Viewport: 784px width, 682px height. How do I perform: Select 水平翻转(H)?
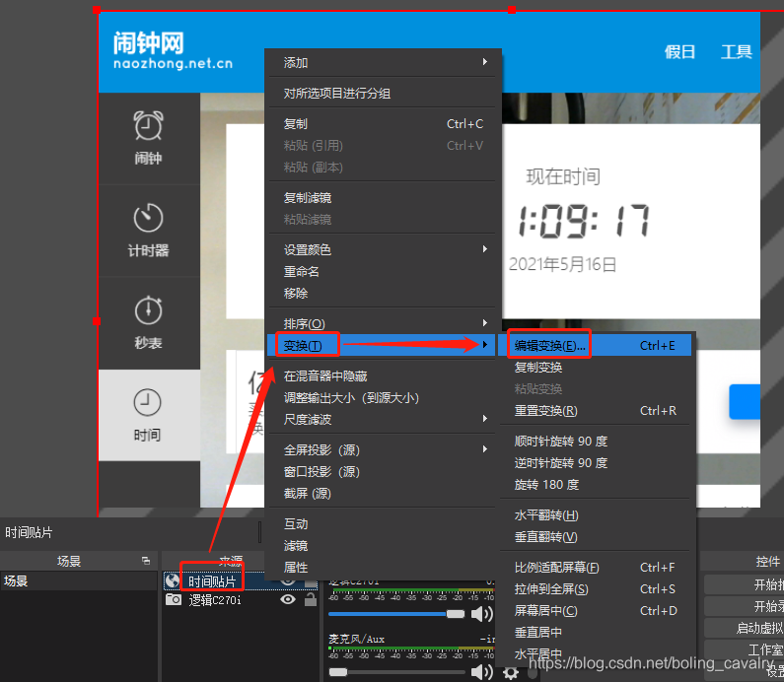click(x=595, y=515)
